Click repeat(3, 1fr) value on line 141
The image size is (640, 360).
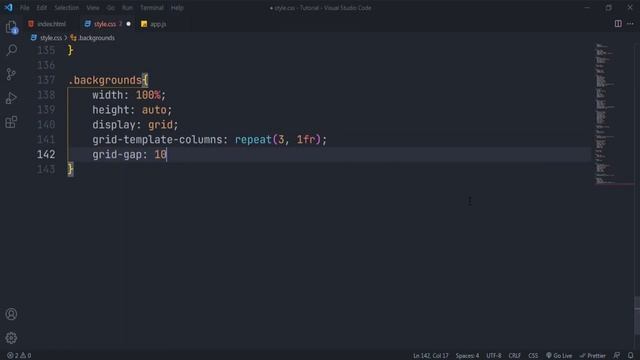[x=278, y=140]
